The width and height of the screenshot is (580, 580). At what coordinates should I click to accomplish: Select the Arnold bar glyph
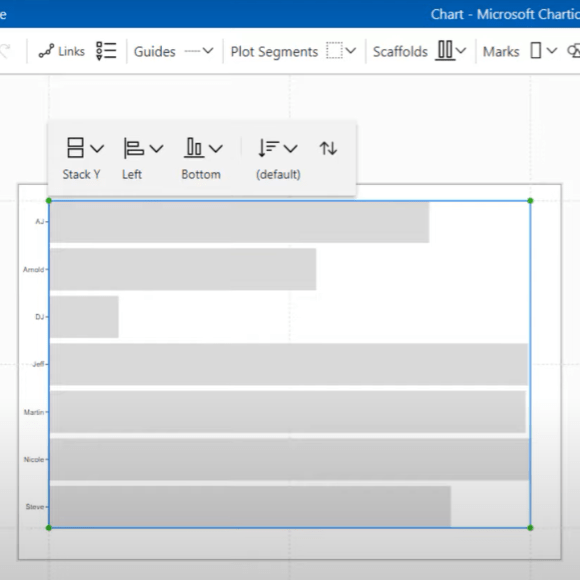(183, 269)
